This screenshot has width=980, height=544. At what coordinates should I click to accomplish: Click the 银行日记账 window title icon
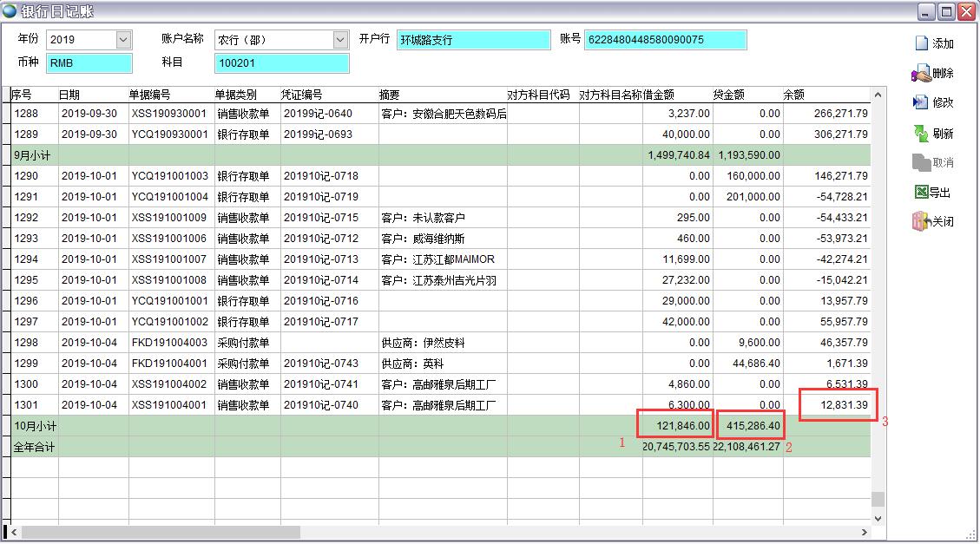pos(10,10)
